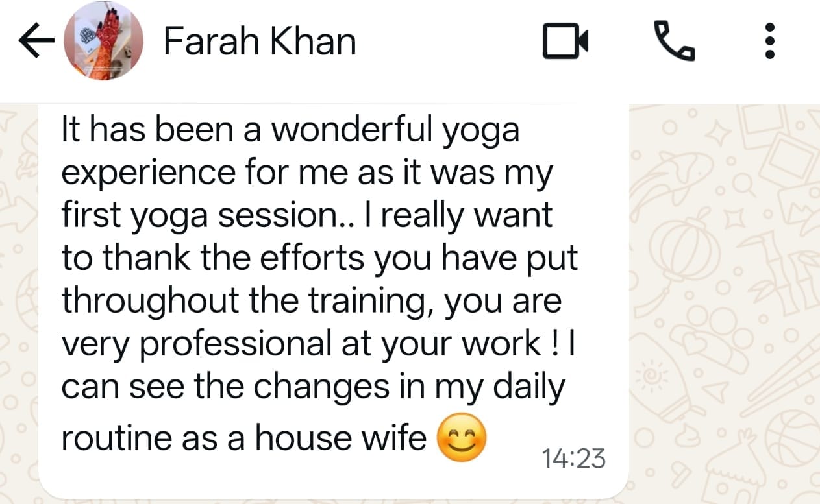Click the smiling emoji in the message
Screen dimensions: 820x504
tap(461, 438)
